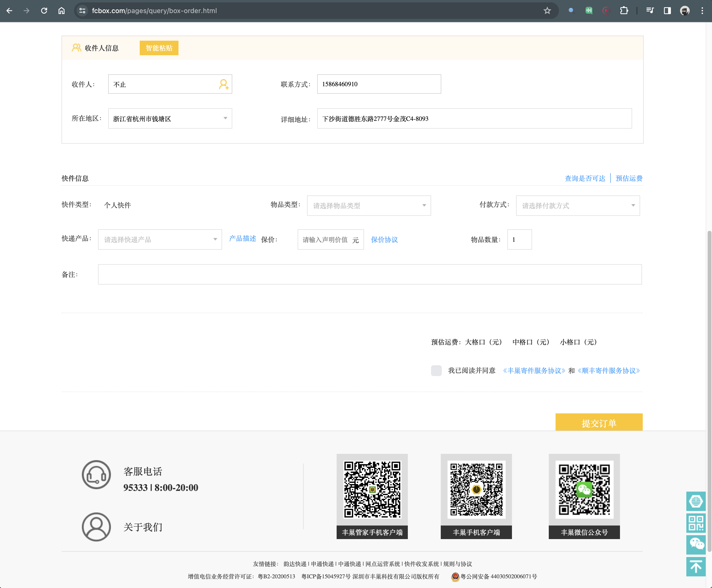
Task: Open site information icon in address bar
Action: (x=82, y=10)
